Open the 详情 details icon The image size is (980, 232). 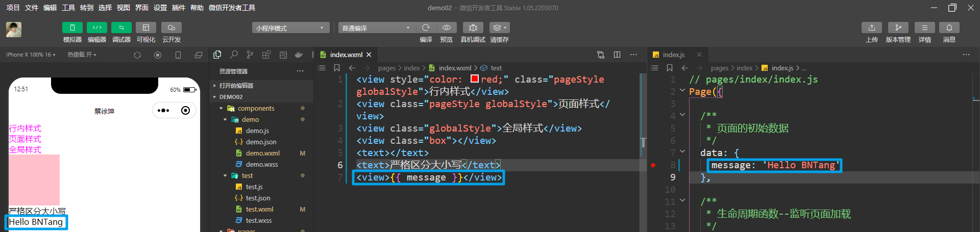925,28
